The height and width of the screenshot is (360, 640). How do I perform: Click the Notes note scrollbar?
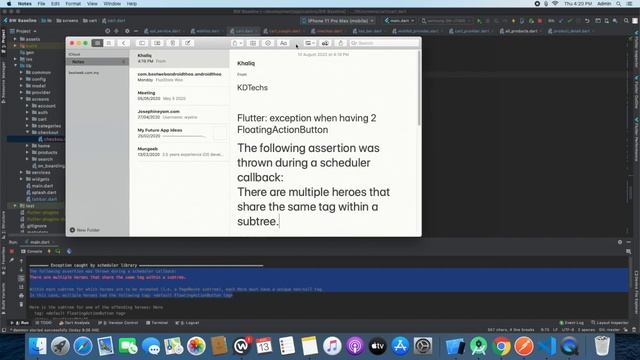coord(419,88)
